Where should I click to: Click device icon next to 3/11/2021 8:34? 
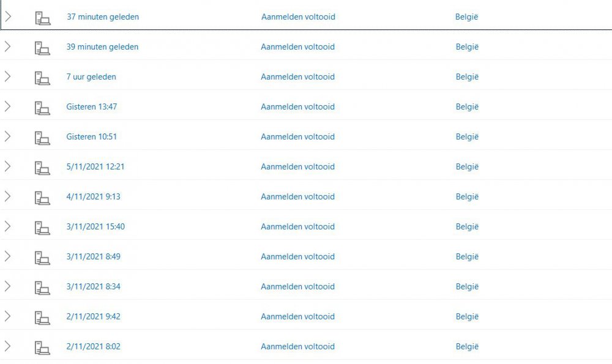click(x=42, y=287)
